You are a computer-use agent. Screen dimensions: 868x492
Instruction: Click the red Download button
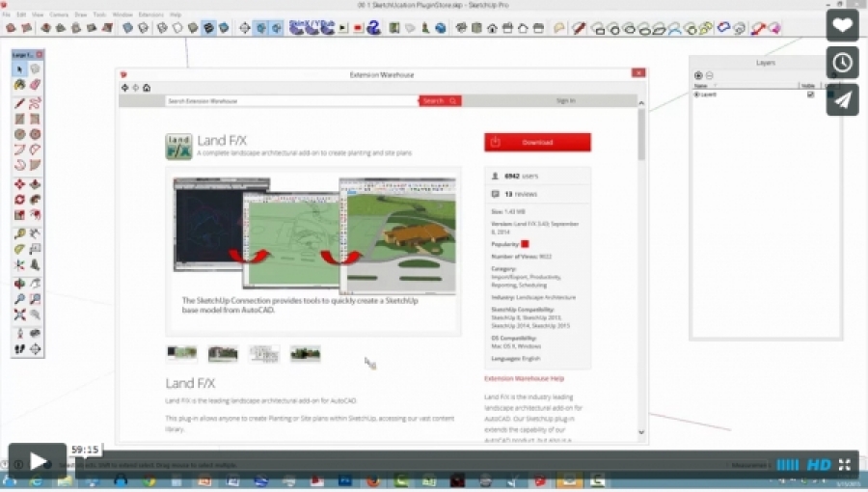click(x=537, y=142)
